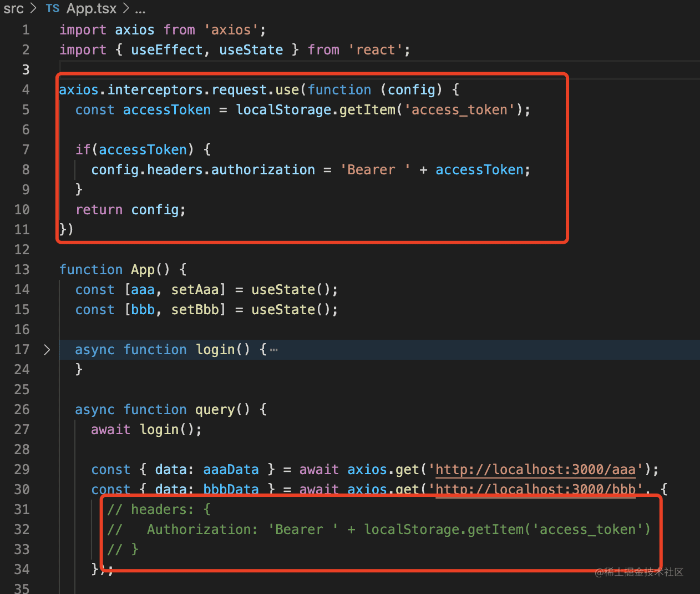Click setAaa in the useState line
The width and height of the screenshot is (700, 594).
click(x=195, y=290)
